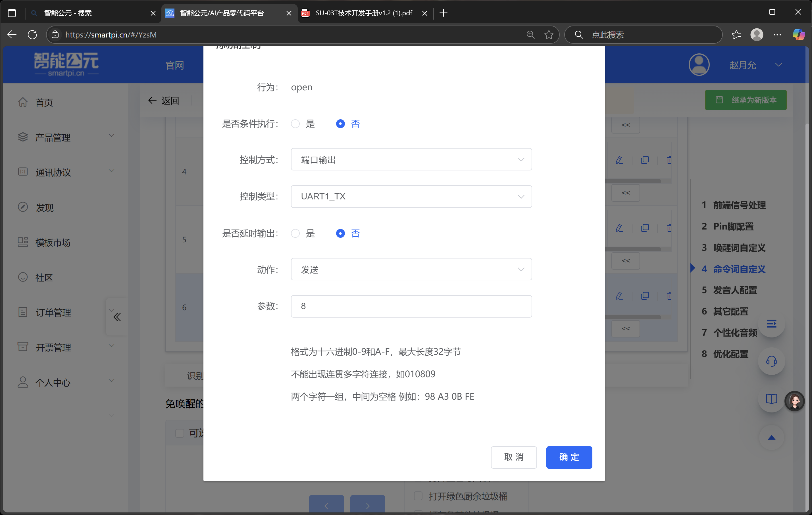Open the headset customer support floating icon
The width and height of the screenshot is (812, 515).
point(772,361)
